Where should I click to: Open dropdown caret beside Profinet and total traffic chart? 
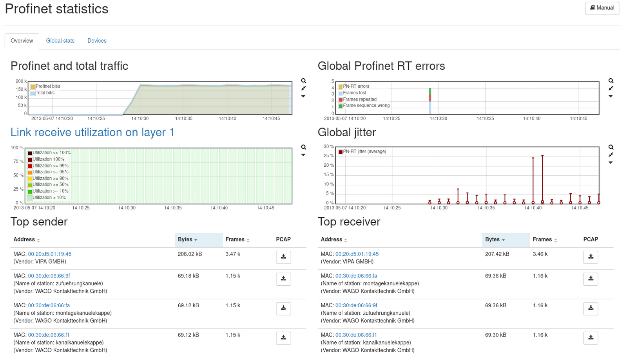click(303, 96)
